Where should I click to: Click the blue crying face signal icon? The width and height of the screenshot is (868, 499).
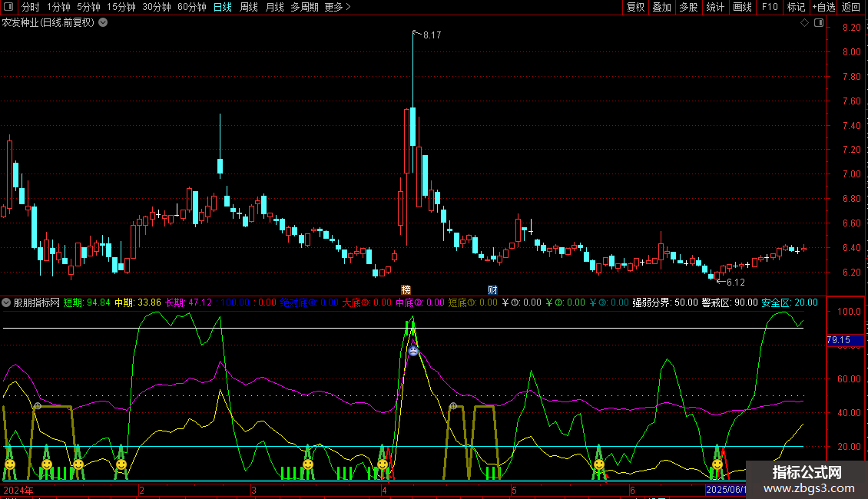click(413, 351)
